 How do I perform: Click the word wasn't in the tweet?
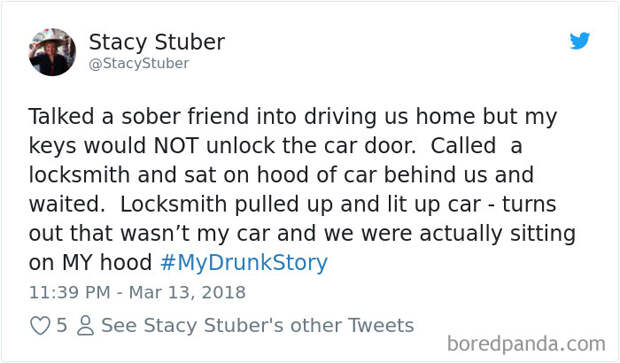coord(155,234)
